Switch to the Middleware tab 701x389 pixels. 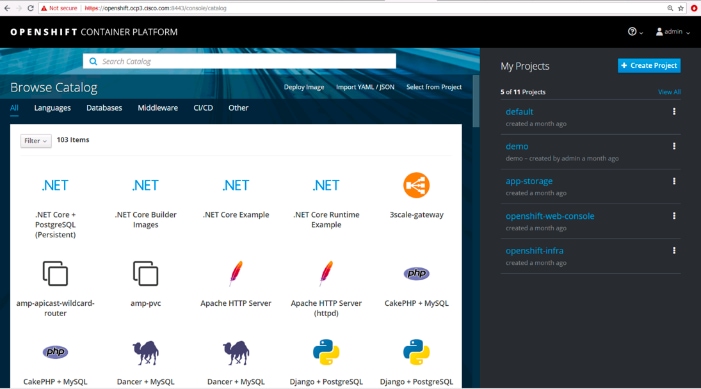pyautogui.click(x=158, y=108)
